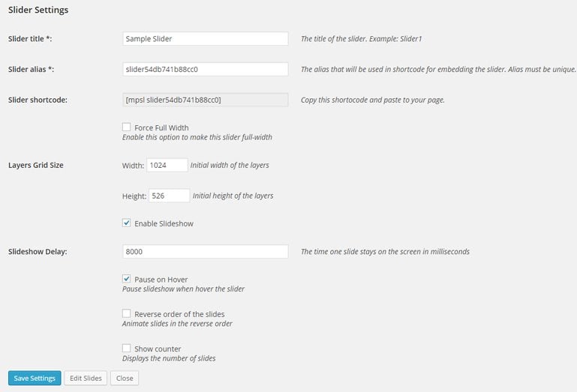Enable the Force Full Width checkbox
The image size is (577, 392).
(x=127, y=127)
